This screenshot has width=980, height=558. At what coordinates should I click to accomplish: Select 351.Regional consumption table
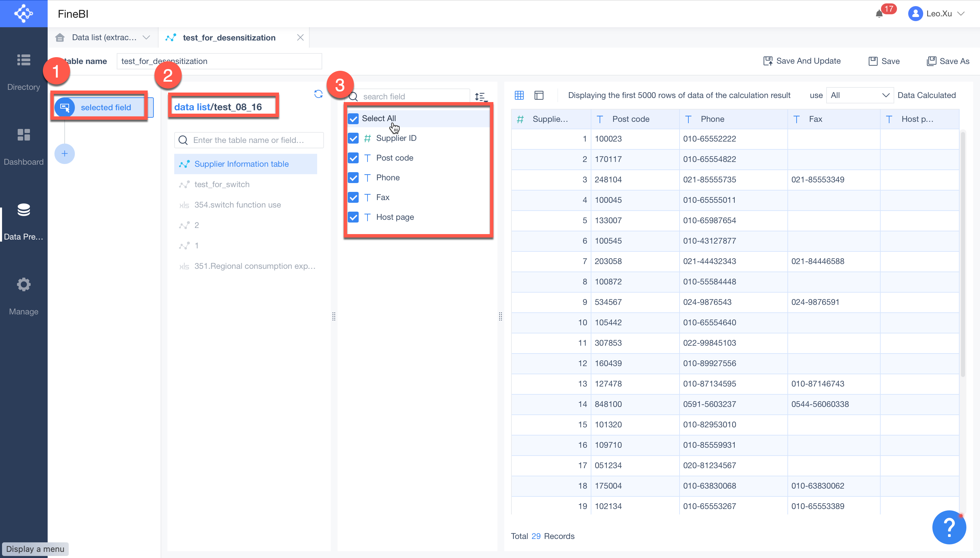tap(245, 266)
